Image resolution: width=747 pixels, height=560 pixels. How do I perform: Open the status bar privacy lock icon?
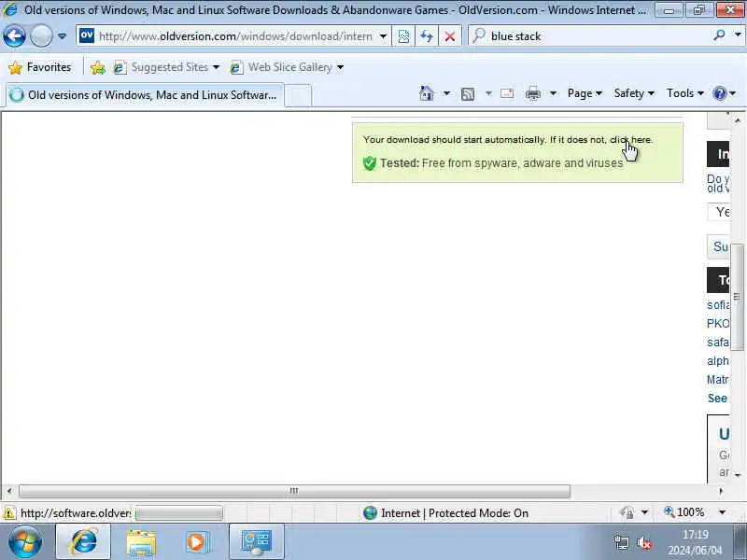627,512
